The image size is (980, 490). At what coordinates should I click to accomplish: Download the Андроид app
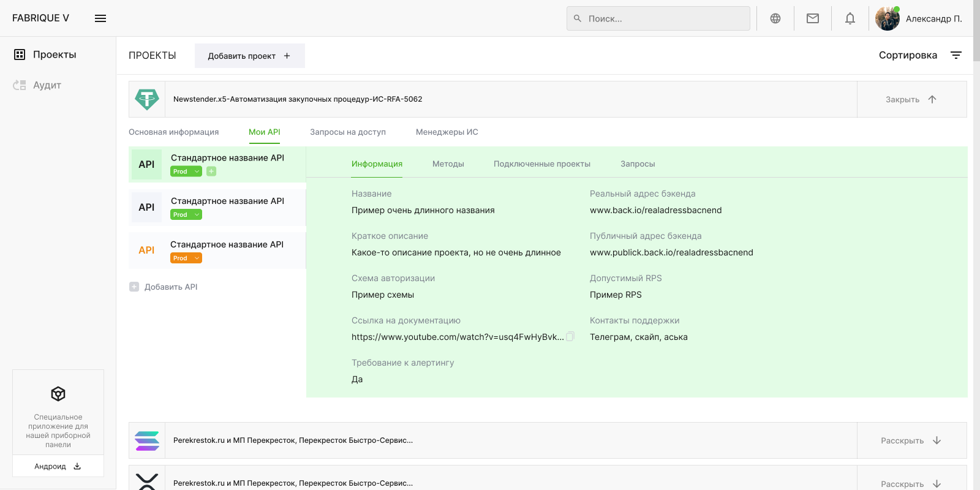click(x=58, y=466)
